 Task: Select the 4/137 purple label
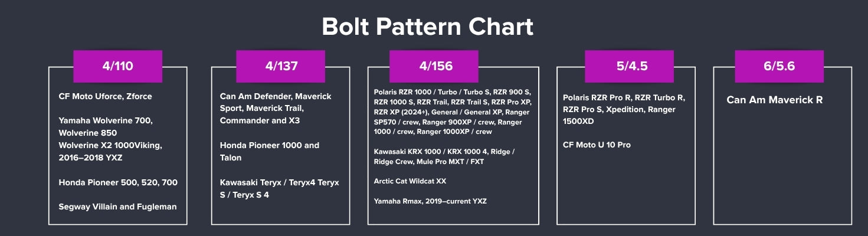coord(280,66)
